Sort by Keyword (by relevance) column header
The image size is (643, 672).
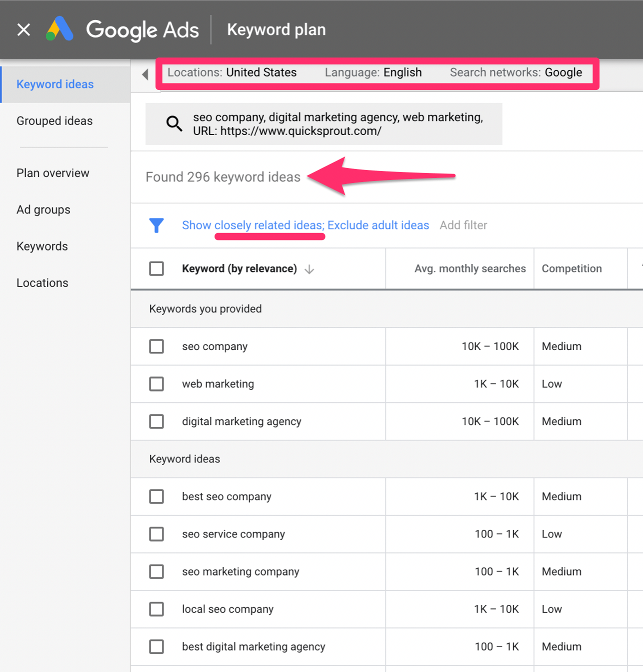pos(239,268)
